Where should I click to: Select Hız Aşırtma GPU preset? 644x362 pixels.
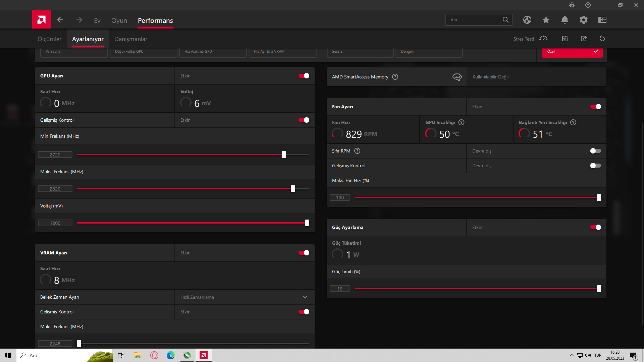pos(213,52)
